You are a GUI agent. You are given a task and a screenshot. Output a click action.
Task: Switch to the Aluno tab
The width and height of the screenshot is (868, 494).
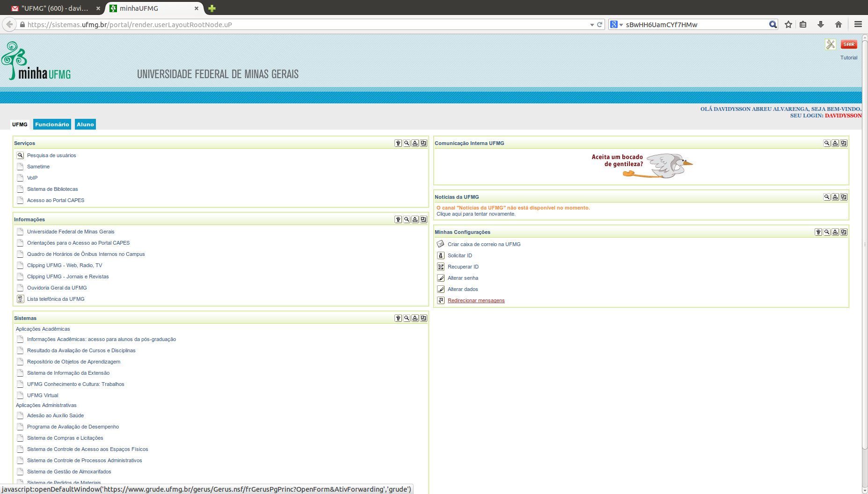85,124
